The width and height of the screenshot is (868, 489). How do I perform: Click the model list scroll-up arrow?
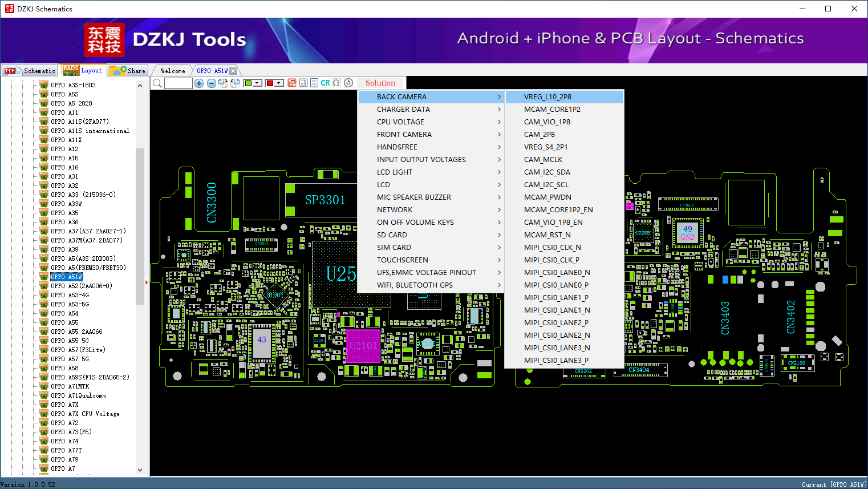[x=140, y=86]
